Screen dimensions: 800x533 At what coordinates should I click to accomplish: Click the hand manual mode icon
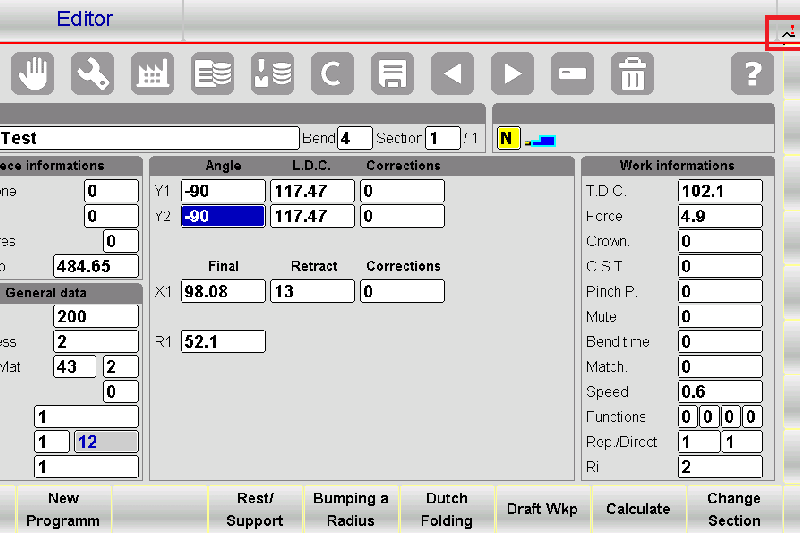[x=33, y=74]
